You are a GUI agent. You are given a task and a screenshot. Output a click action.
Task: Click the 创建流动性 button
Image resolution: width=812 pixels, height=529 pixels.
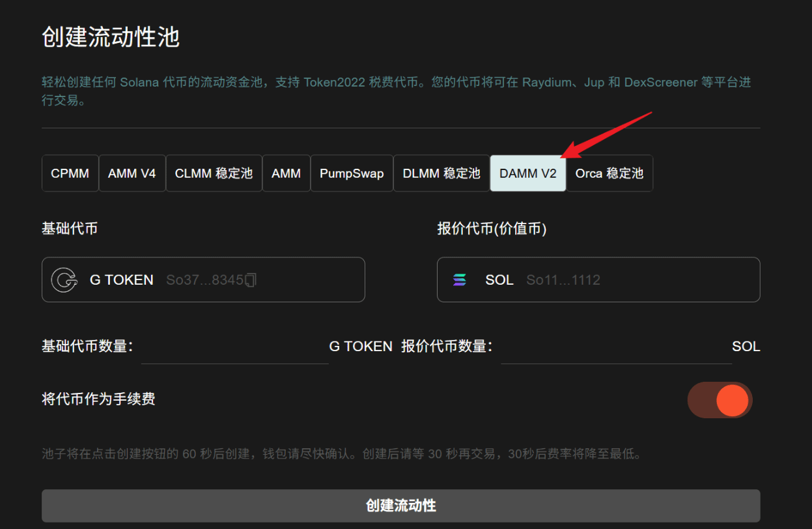[x=401, y=506]
